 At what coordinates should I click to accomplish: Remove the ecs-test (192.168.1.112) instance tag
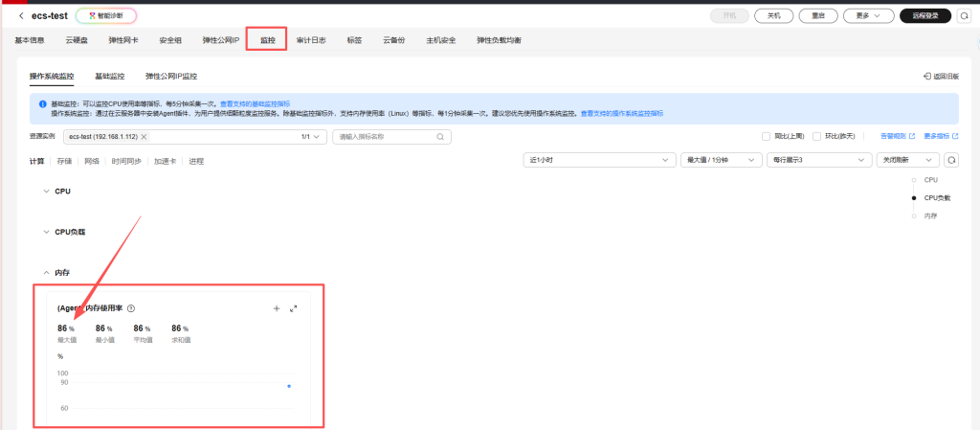pos(144,137)
